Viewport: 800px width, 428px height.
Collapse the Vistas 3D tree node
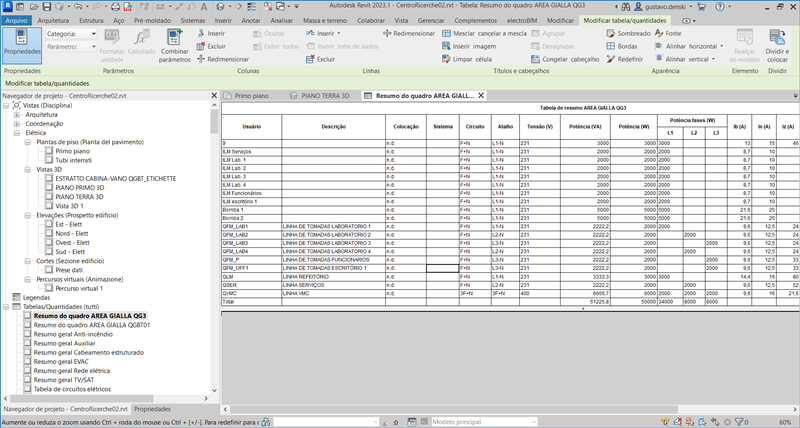click(x=29, y=170)
